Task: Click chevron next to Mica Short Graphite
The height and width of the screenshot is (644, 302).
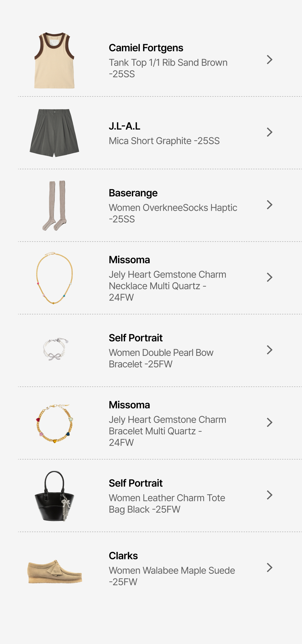Action: [270, 132]
